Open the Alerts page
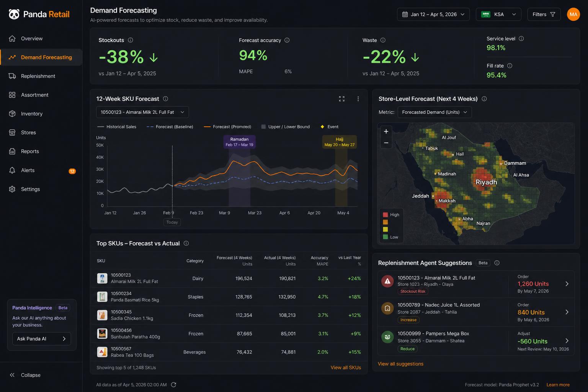 41,170
